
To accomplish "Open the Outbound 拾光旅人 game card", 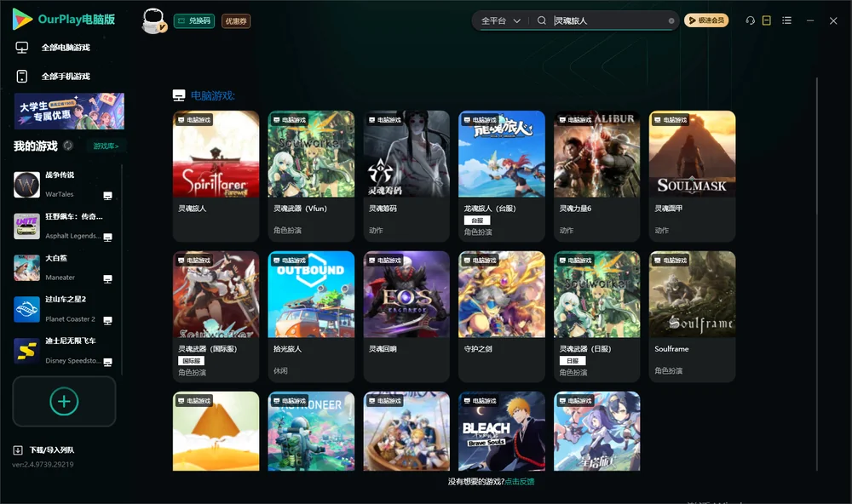I will 311,316.
